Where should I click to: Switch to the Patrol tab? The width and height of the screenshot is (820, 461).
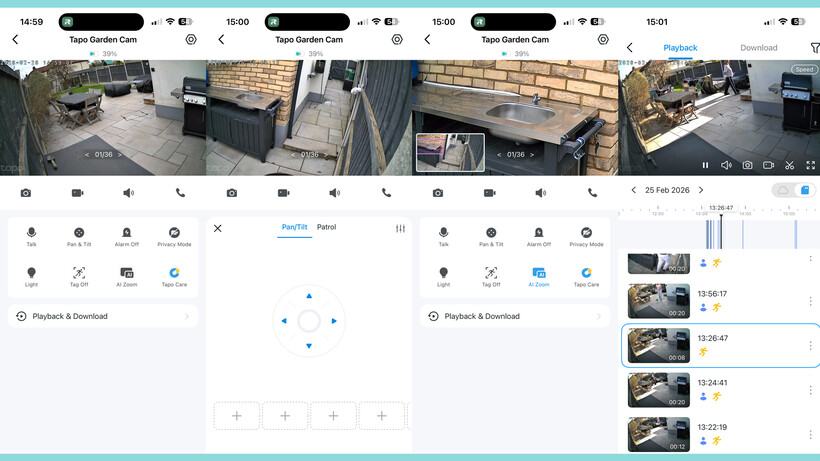coord(326,227)
